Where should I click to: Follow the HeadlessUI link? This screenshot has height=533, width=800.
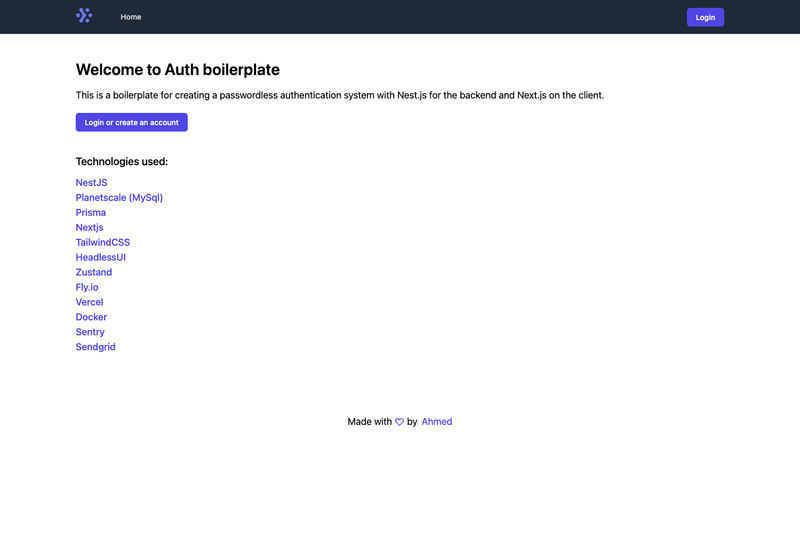(x=101, y=257)
